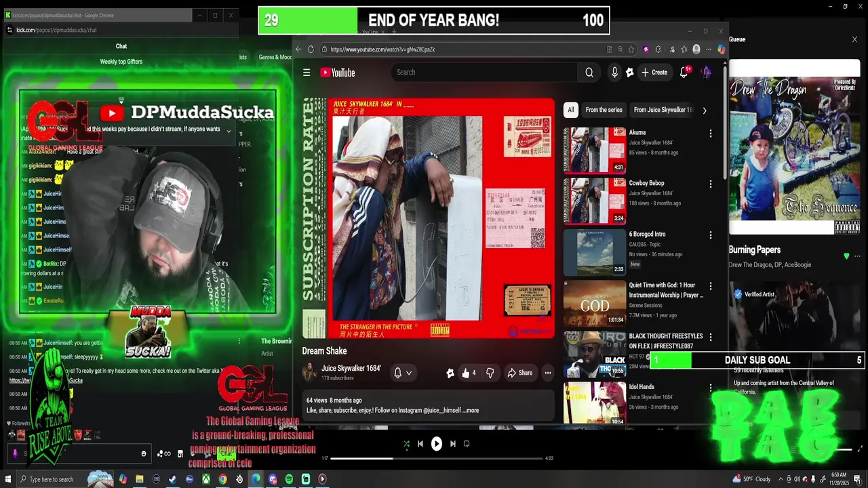Select the 'From Juice Skywalker' chip
Screen dimensions: 868x488
tap(663, 110)
